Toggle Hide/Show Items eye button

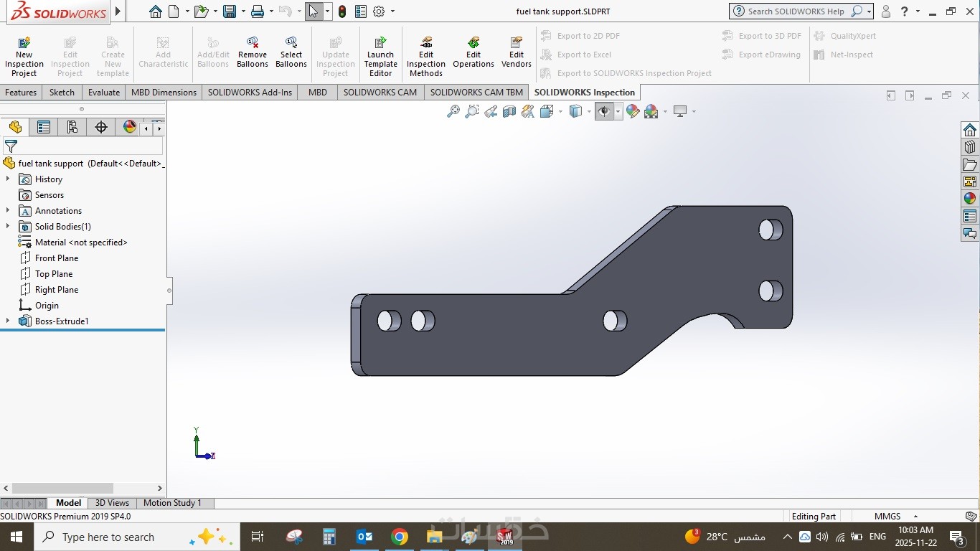click(x=604, y=111)
